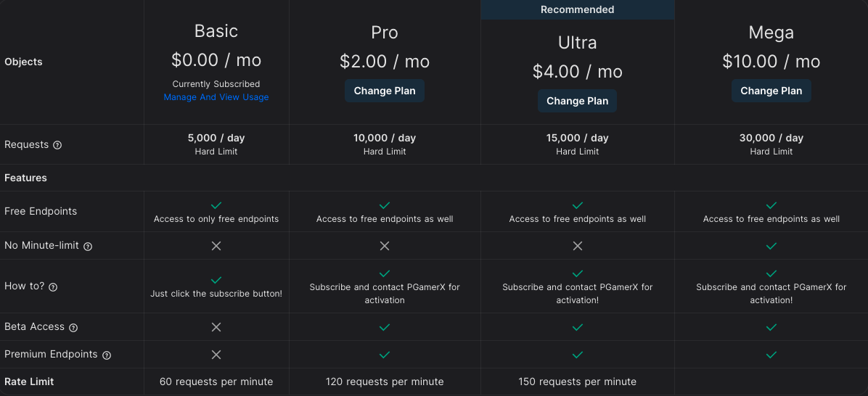Click the Ultra plan Beta Access checkmark

578,327
